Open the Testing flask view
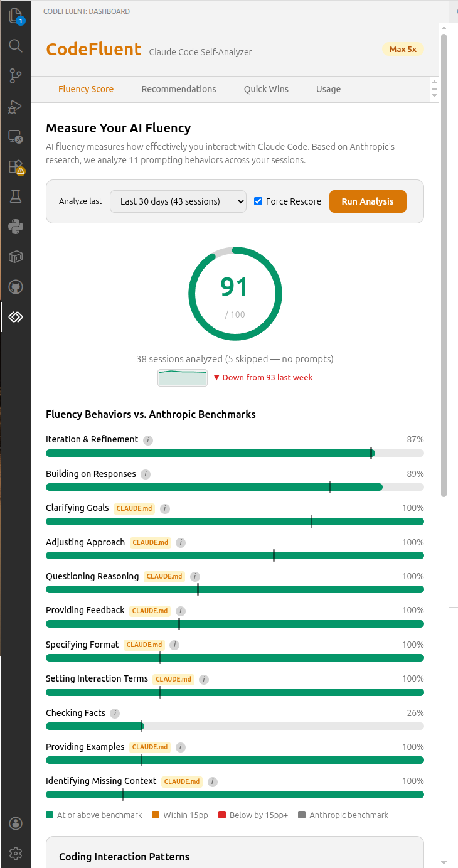The width and height of the screenshot is (458, 868). pyautogui.click(x=15, y=196)
